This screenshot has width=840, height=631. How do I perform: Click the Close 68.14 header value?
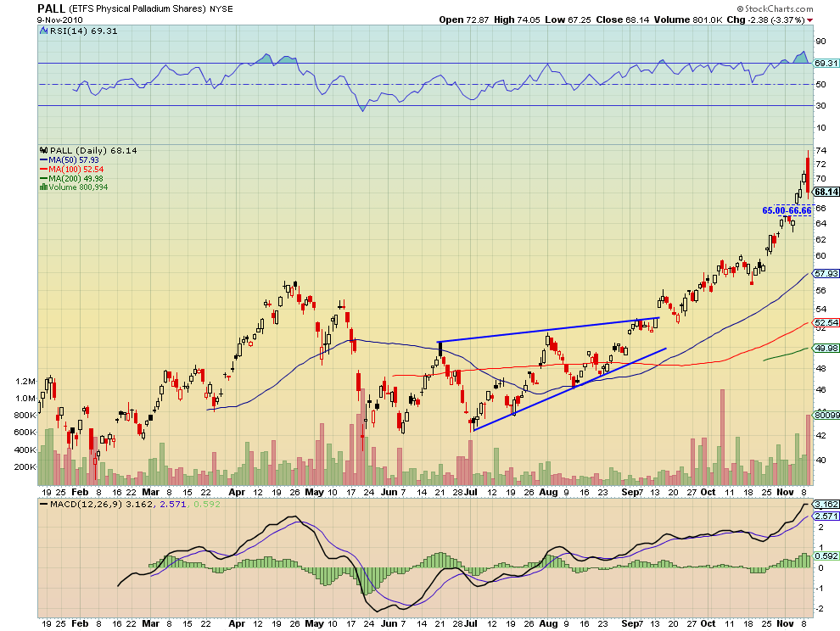[623, 20]
